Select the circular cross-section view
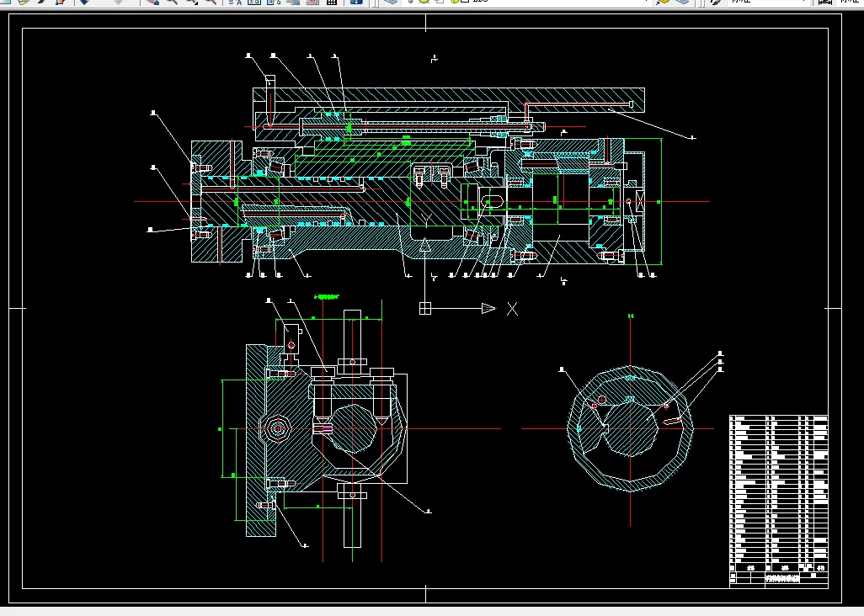 (631, 428)
